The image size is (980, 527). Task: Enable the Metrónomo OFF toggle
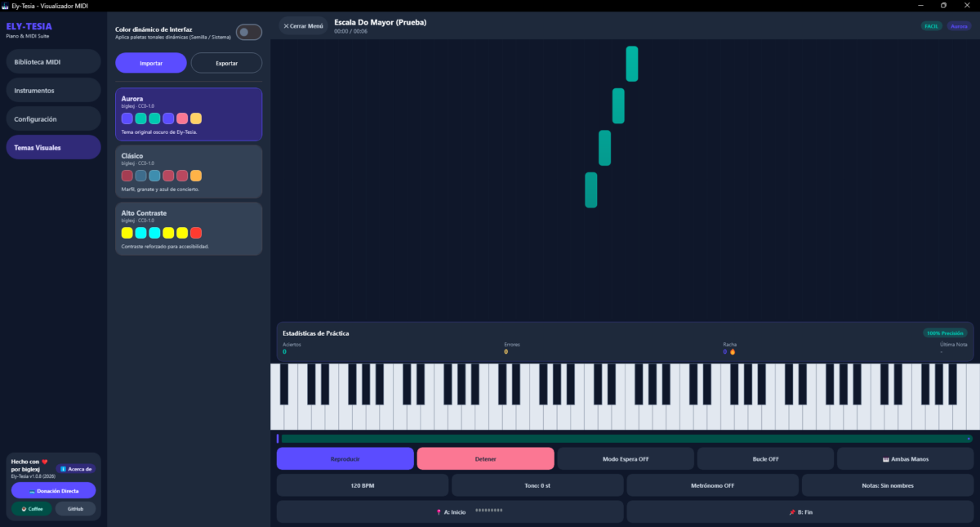click(713, 485)
